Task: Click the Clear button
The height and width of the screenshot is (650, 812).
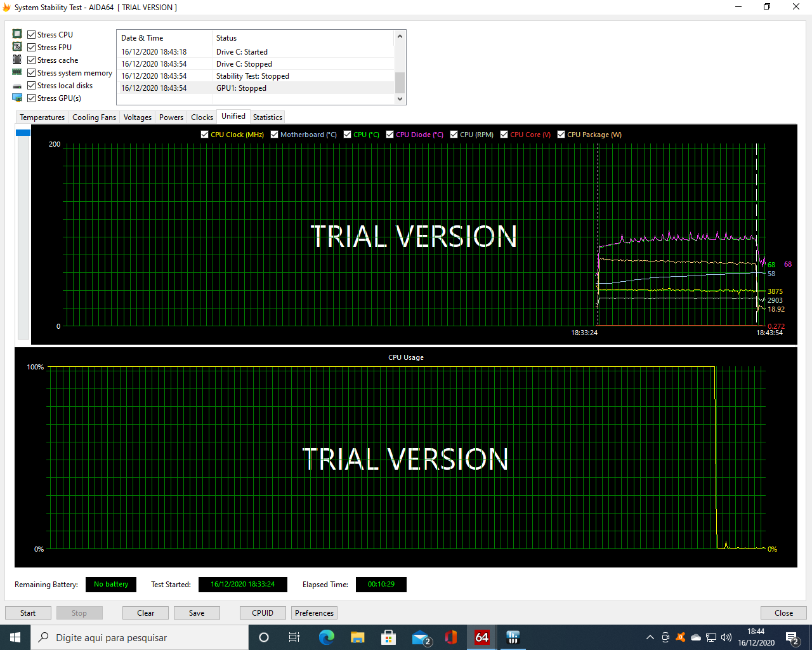Action: coord(145,613)
